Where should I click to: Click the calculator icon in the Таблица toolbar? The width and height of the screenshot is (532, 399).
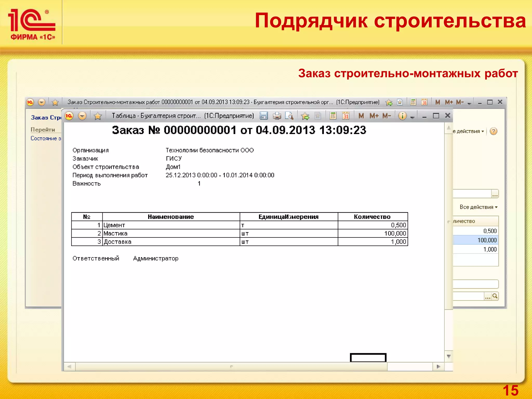coord(333,116)
